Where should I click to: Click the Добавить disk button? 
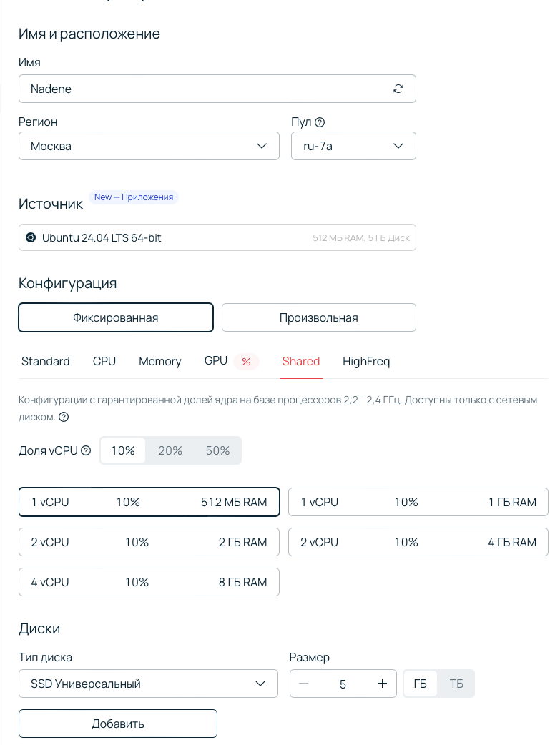pos(118,724)
